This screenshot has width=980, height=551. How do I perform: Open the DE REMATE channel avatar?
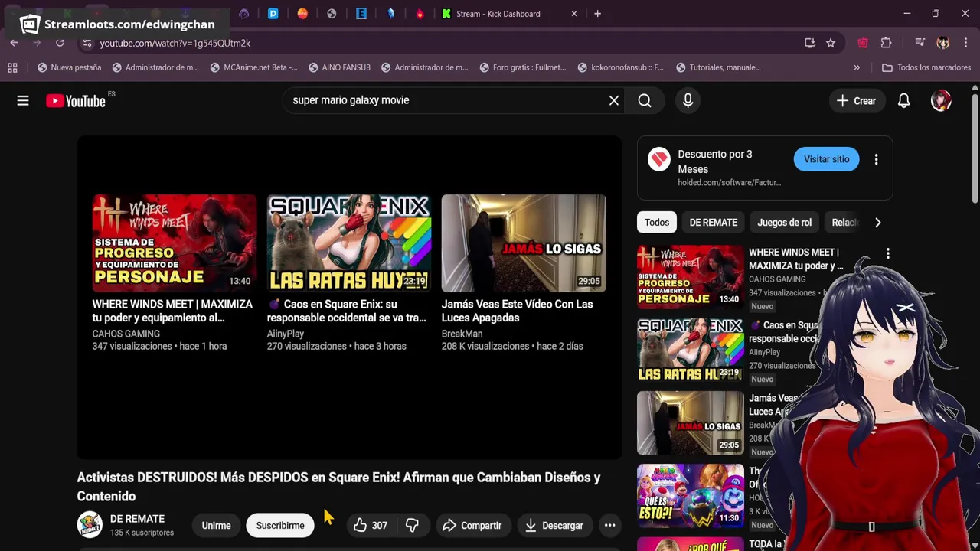point(90,525)
